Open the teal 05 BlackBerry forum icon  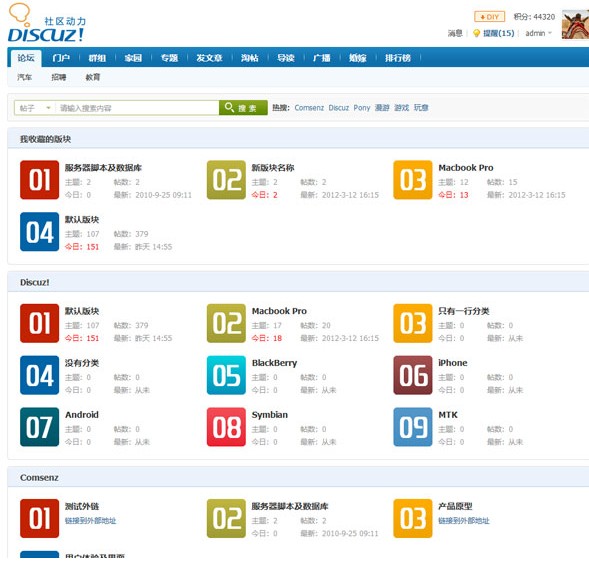(226, 375)
